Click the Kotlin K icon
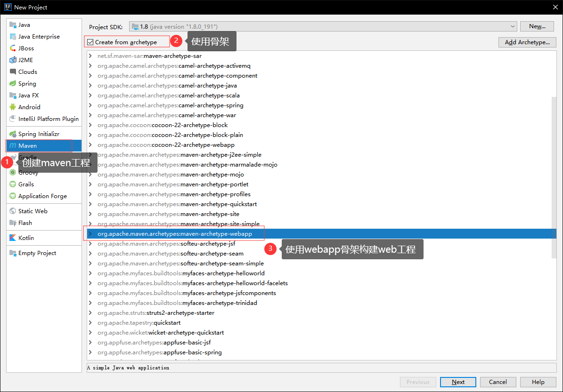Image resolution: width=563 pixels, height=392 pixels. [x=13, y=238]
